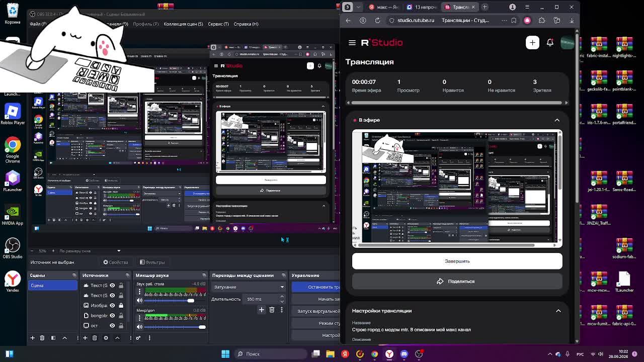Open the Коллекция сцен menu in OBS
The height and width of the screenshot is (362, 644).
183,24
